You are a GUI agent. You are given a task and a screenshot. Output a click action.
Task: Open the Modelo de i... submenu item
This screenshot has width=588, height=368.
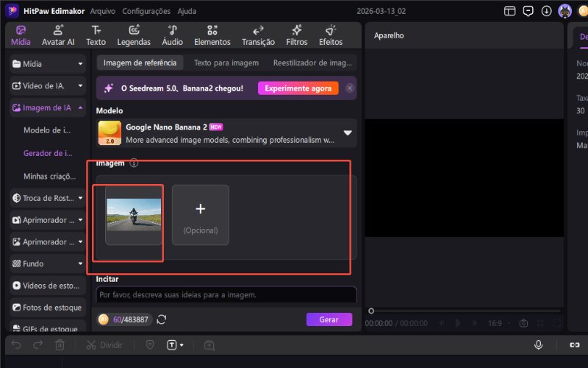coord(47,130)
